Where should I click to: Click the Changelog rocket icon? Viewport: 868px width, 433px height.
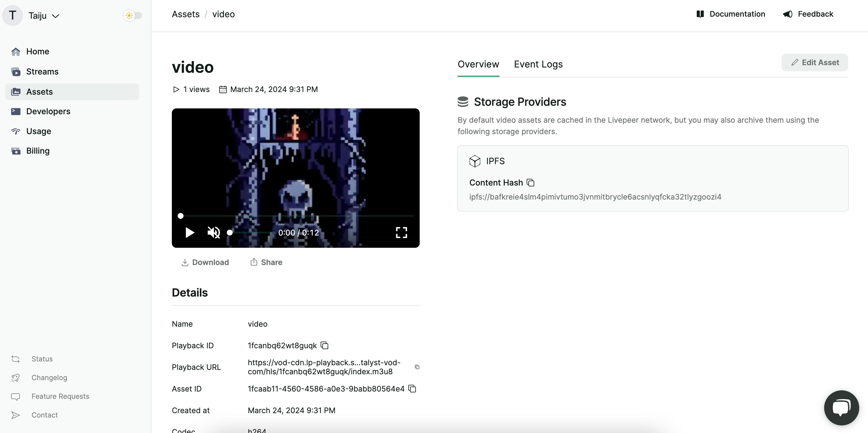15,378
